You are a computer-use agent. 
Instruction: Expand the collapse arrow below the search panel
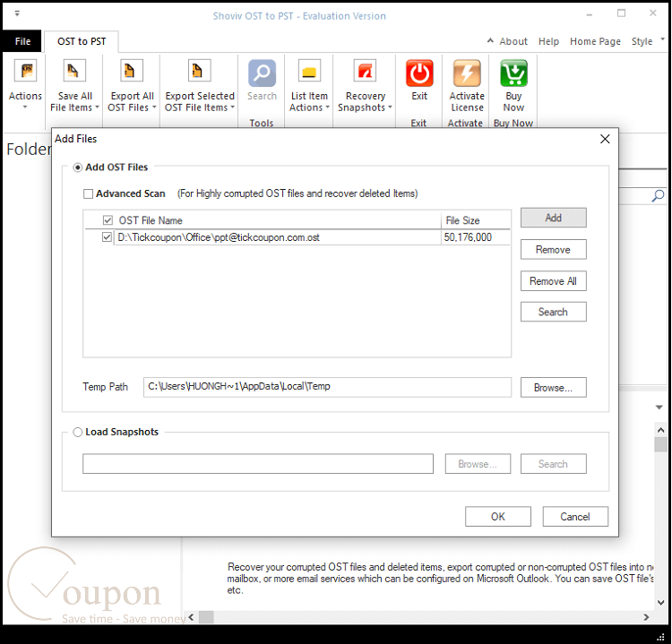click(x=659, y=408)
